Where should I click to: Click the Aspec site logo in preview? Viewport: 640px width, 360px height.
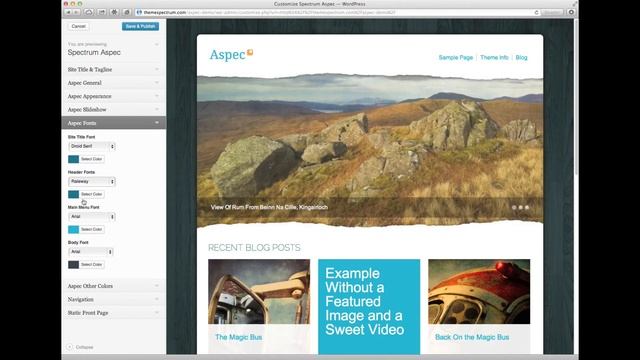click(231, 55)
